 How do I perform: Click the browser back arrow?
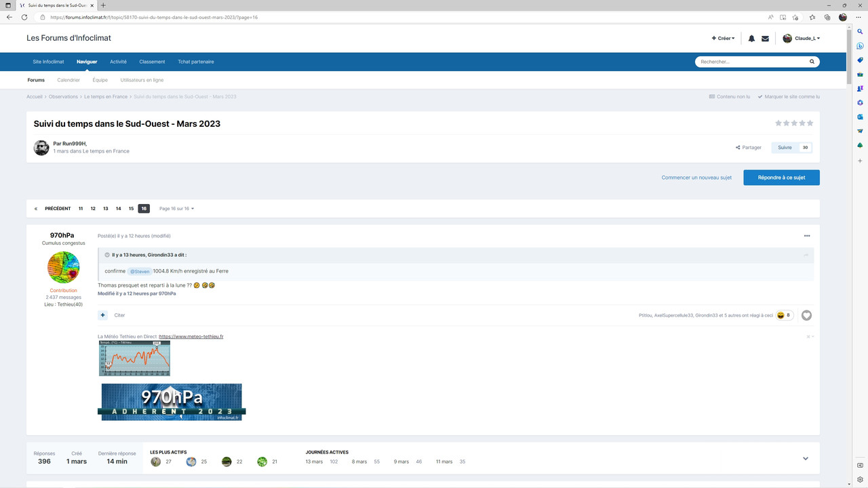[9, 17]
